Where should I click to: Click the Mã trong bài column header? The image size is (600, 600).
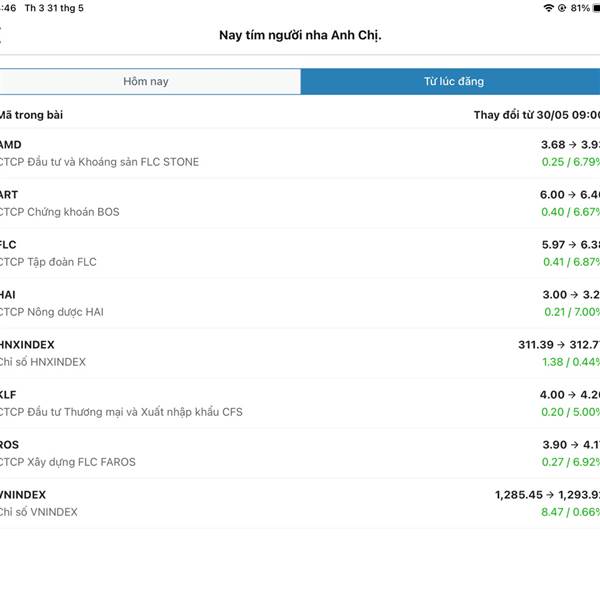(31, 115)
